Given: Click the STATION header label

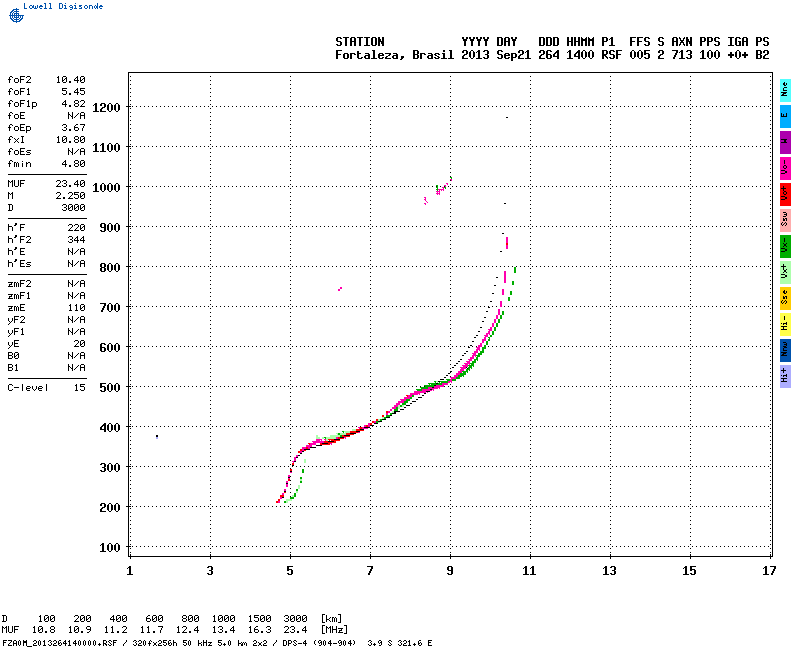Looking at the screenshot, I should pyautogui.click(x=360, y=42).
